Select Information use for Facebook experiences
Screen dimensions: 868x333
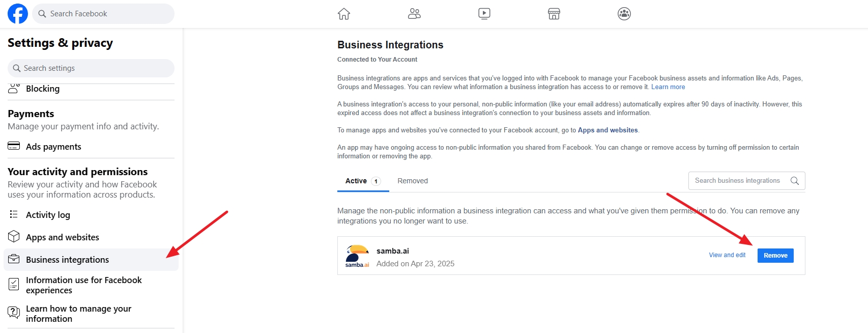(83, 285)
